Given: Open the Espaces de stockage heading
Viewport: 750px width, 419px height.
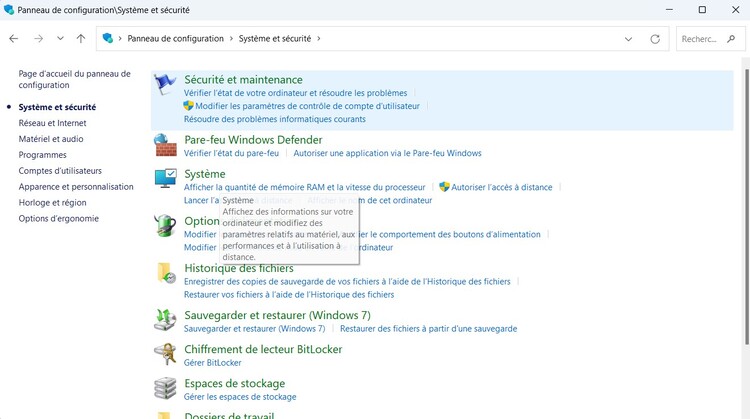Looking at the screenshot, I should tap(235, 384).
